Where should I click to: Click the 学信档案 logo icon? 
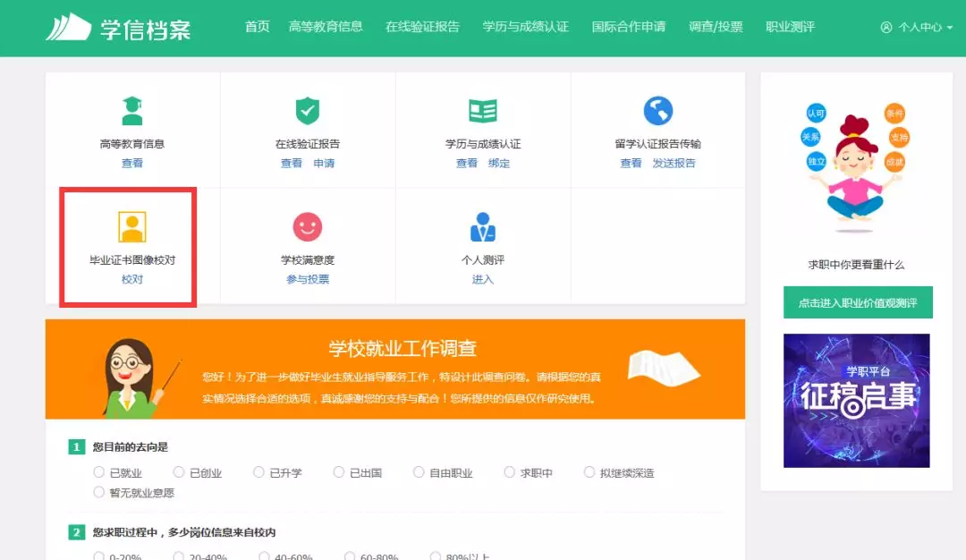point(69,27)
